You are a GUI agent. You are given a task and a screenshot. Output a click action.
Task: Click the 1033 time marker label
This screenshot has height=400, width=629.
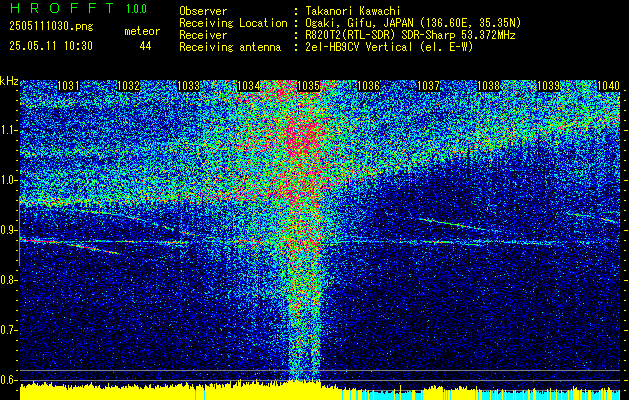188,85
